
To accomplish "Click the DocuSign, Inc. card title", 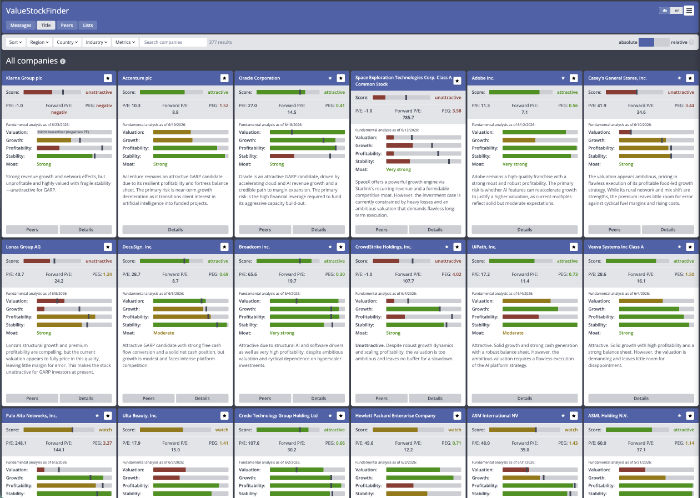I will point(137,247).
